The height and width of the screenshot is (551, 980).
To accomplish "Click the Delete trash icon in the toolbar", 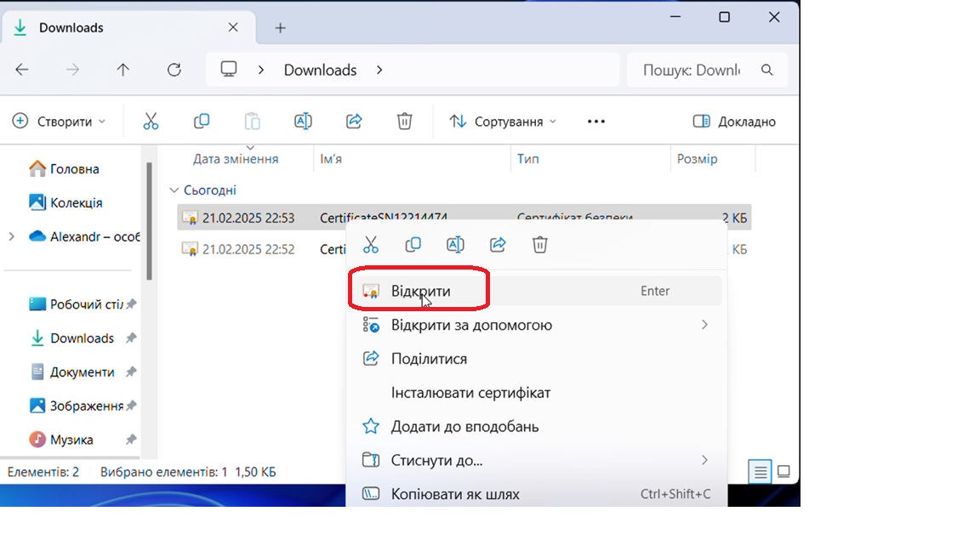I will click(x=405, y=122).
